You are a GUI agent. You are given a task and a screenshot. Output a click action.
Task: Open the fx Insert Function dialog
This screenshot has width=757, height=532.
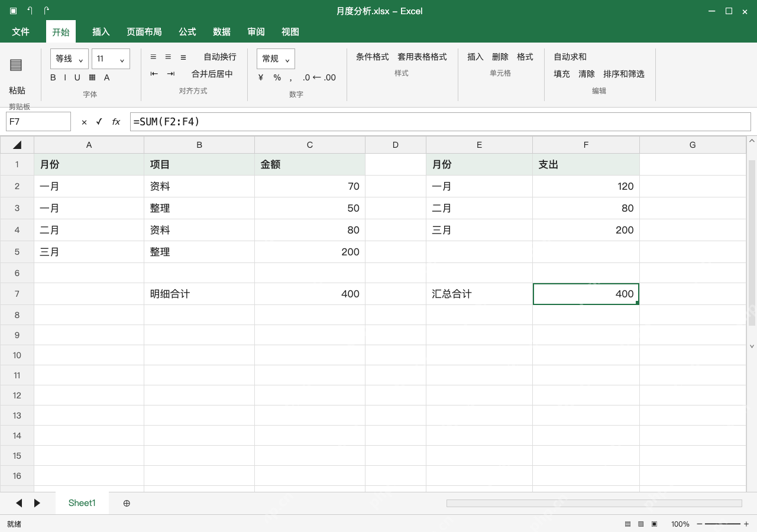[x=116, y=122]
